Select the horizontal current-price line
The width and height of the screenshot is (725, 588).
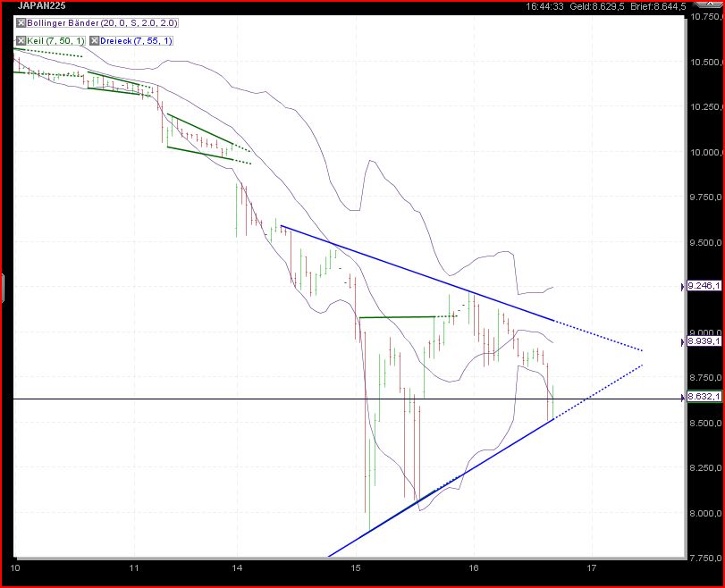[347, 399]
